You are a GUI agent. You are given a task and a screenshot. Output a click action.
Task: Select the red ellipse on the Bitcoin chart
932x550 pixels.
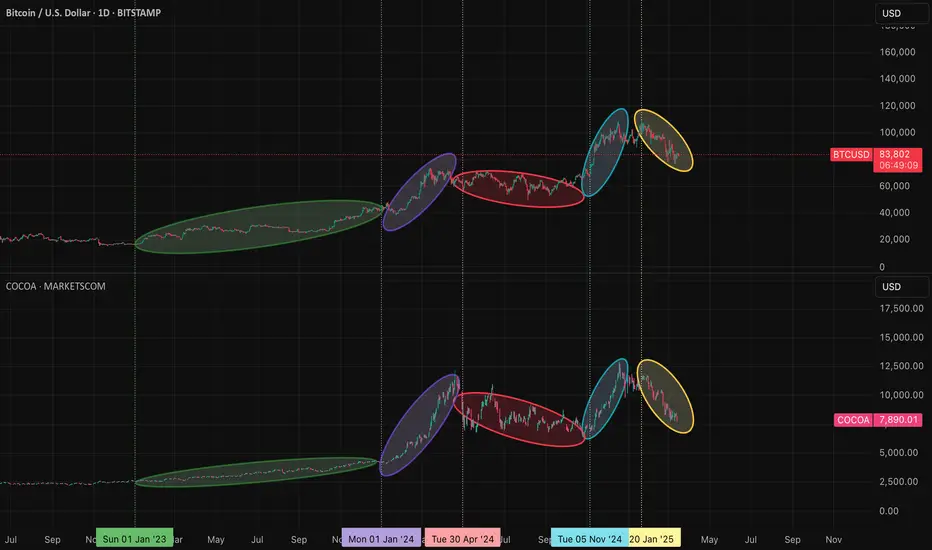click(517, 188)
